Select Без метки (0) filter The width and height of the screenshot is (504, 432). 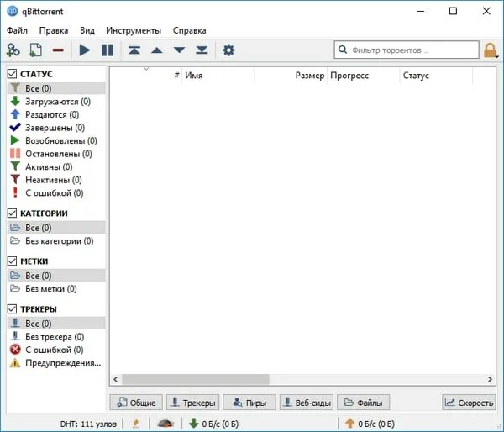(56, 288)
